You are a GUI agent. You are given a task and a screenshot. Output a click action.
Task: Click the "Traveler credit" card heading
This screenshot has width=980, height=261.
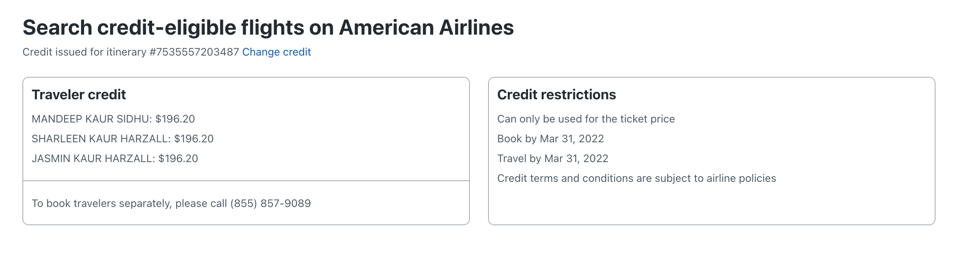click(79, 95)
